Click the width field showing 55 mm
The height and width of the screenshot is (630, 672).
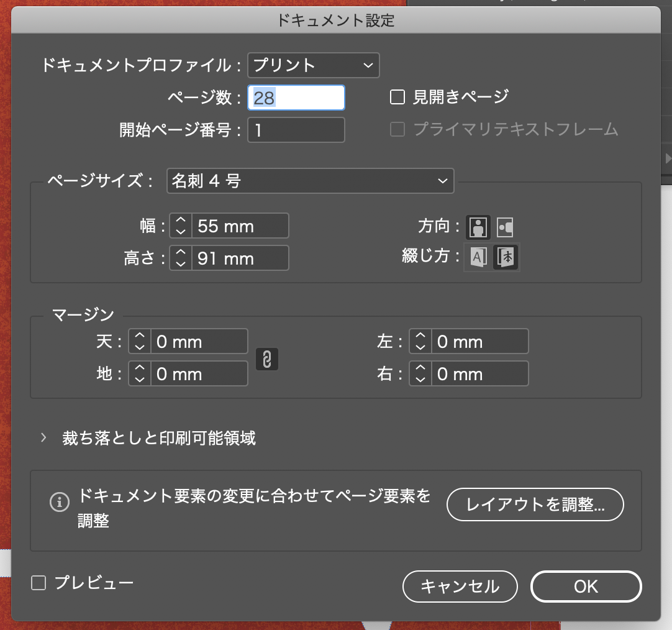pyautogui.click(x=240, y=226)
